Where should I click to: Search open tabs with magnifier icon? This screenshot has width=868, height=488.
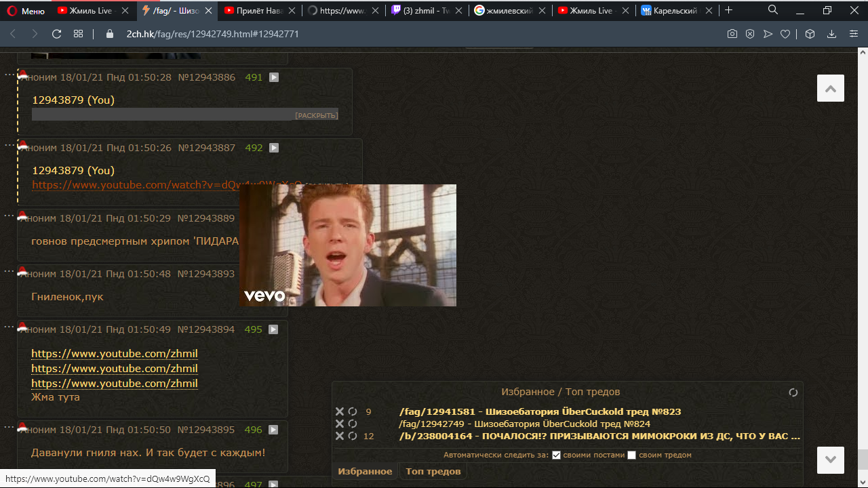(x=773, y=10)
